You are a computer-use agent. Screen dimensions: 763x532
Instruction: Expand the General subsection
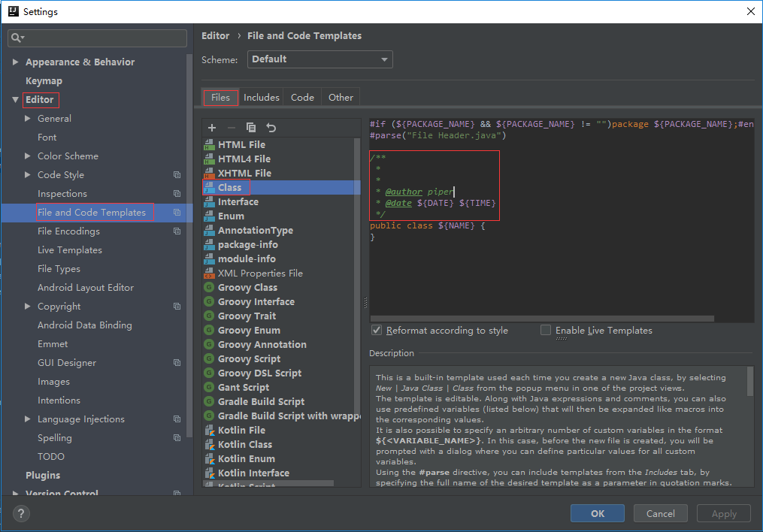28,118
